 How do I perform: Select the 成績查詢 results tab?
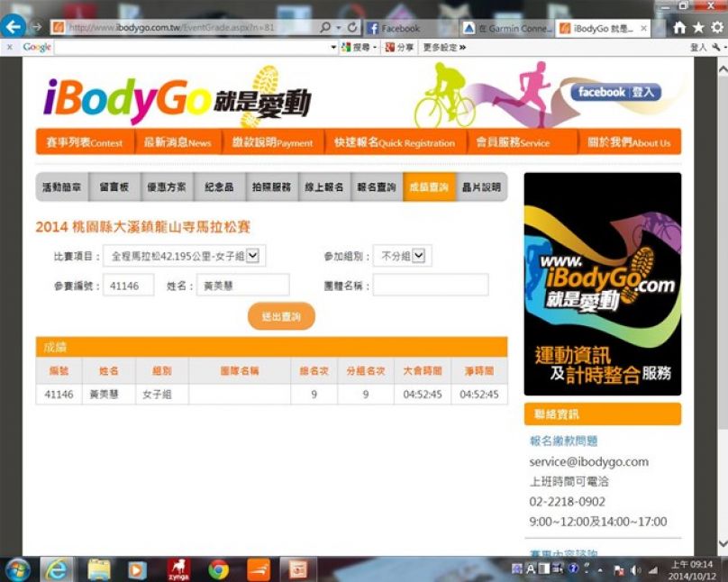[429, 187]
